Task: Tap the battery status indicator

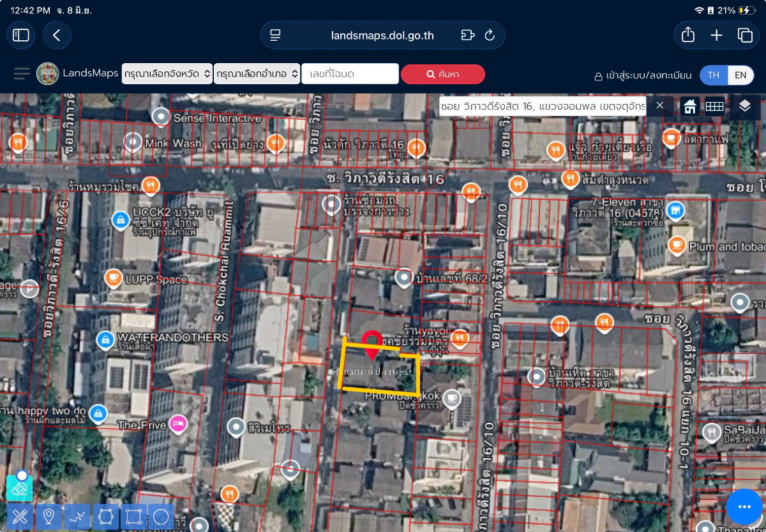Action: point(746,10)
